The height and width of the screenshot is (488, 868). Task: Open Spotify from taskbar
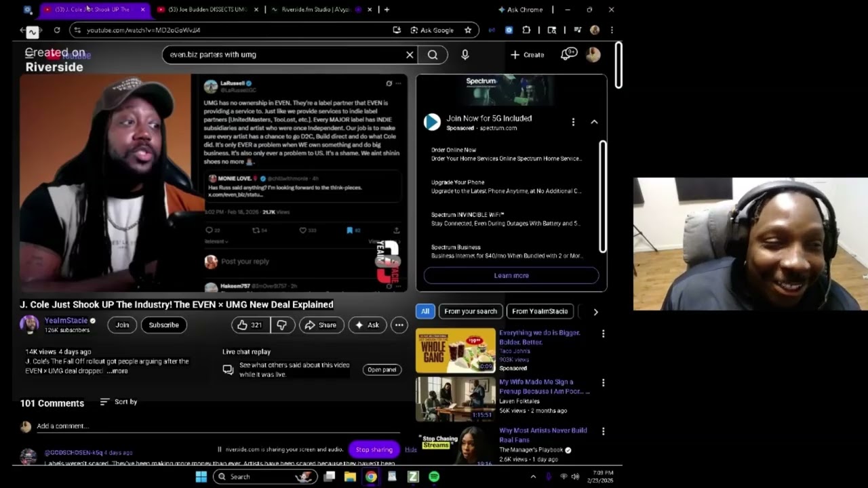(x=434, y=476)
